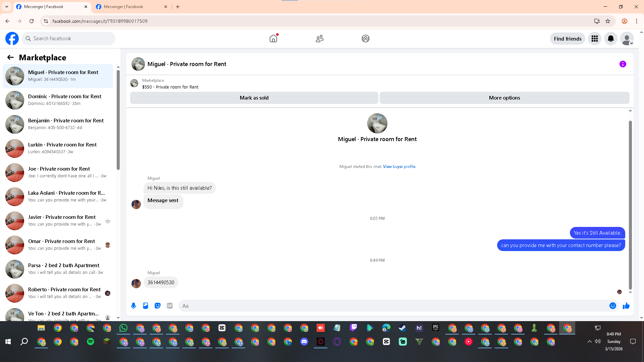The image size is (644, 362).
Task: Open Benjamin's Private room conversation
Action: tap(58, 124)
